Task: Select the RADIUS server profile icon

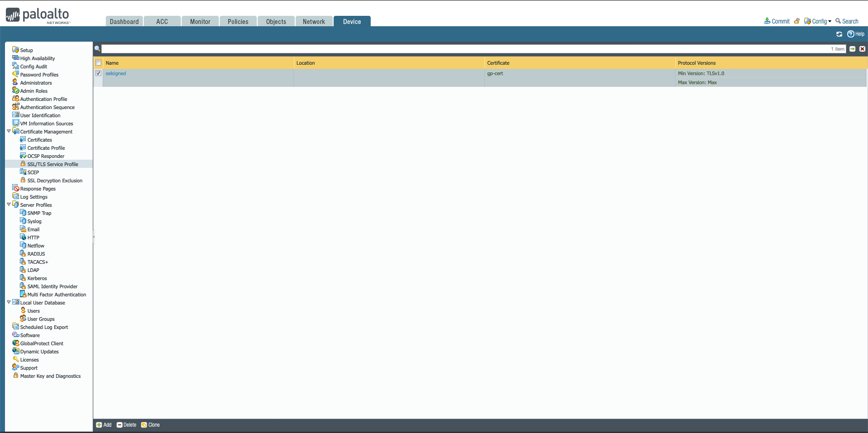Action: [x=23, y=253]
